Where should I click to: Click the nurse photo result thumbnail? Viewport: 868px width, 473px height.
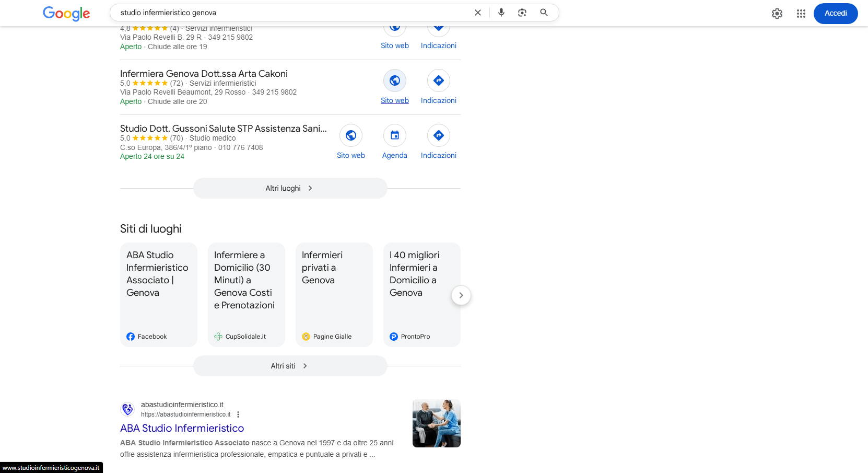(436, 423)
